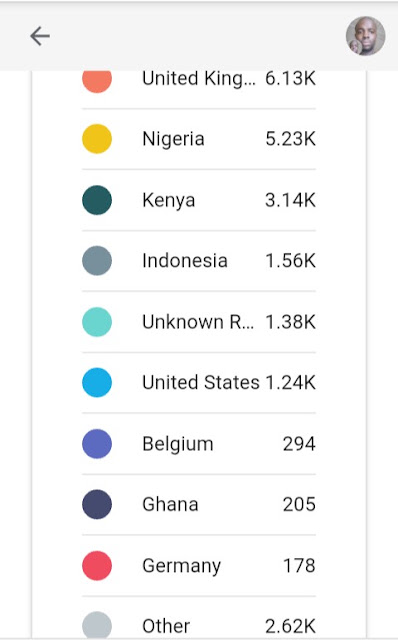Select the dark teal Kenya dot
The width and height of the screenshot is (398, 640).
tap(97, 200)
